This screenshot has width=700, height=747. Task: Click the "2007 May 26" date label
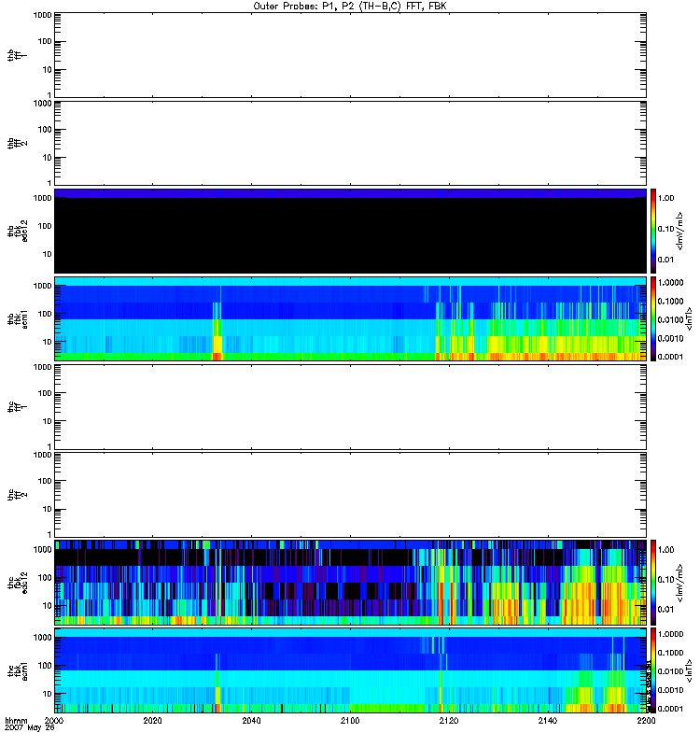(x=30, y=728)
